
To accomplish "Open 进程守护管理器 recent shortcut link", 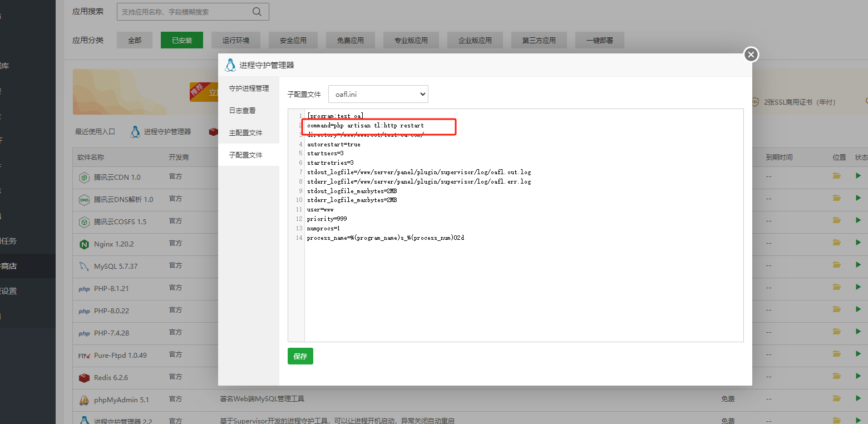I will coord(167,132).
